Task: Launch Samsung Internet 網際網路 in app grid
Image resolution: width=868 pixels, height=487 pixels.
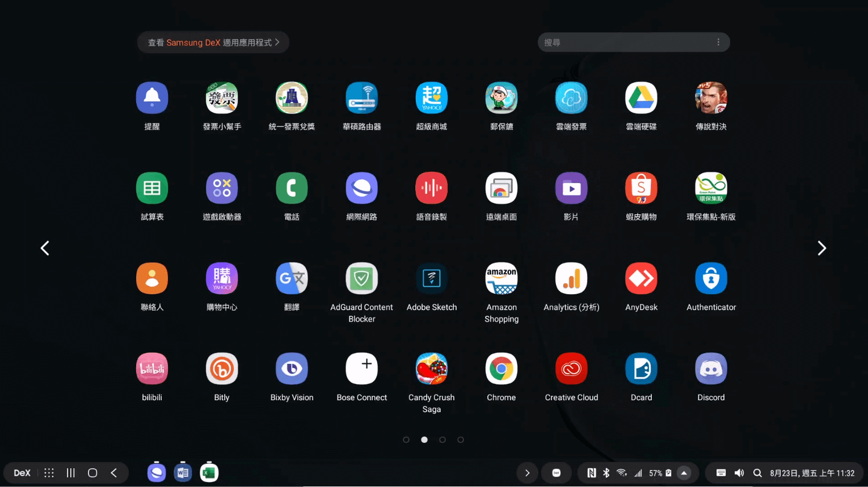Action: [362, 188]
